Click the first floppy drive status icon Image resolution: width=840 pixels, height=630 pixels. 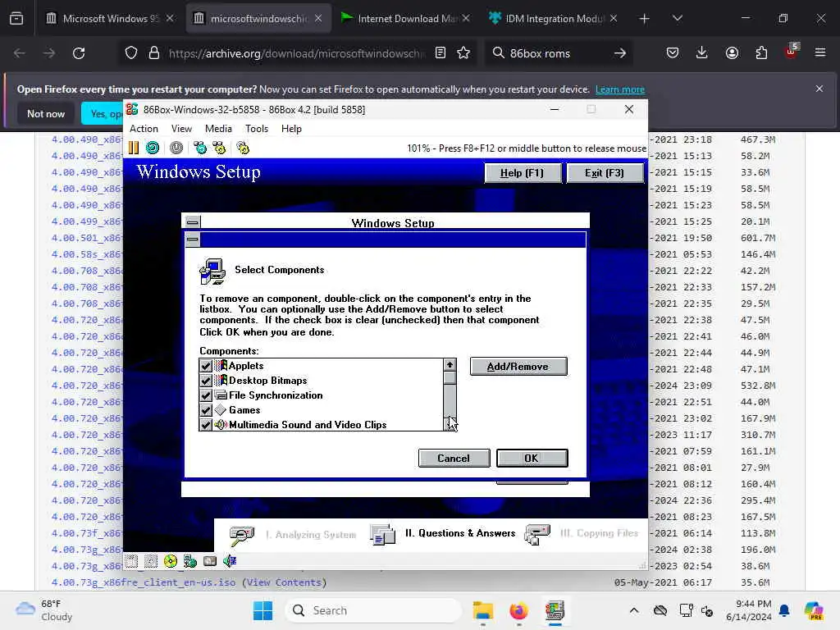pos(132,561)
